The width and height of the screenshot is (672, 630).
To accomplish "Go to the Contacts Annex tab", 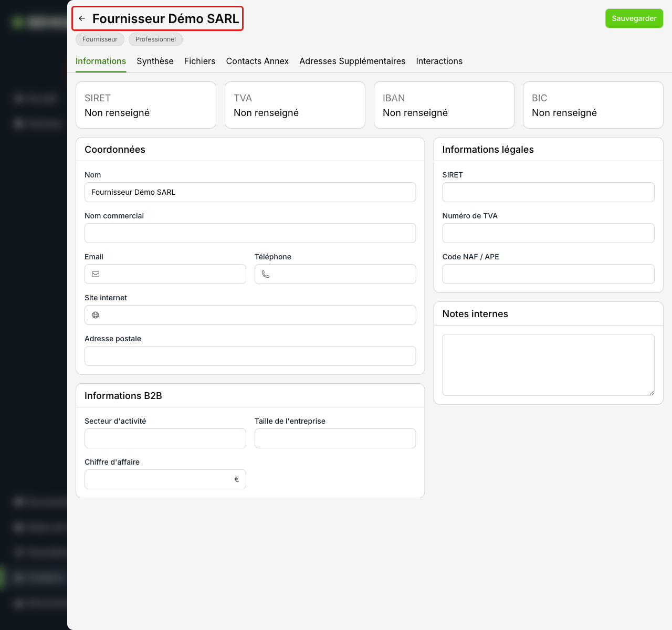I will [257, 61].
